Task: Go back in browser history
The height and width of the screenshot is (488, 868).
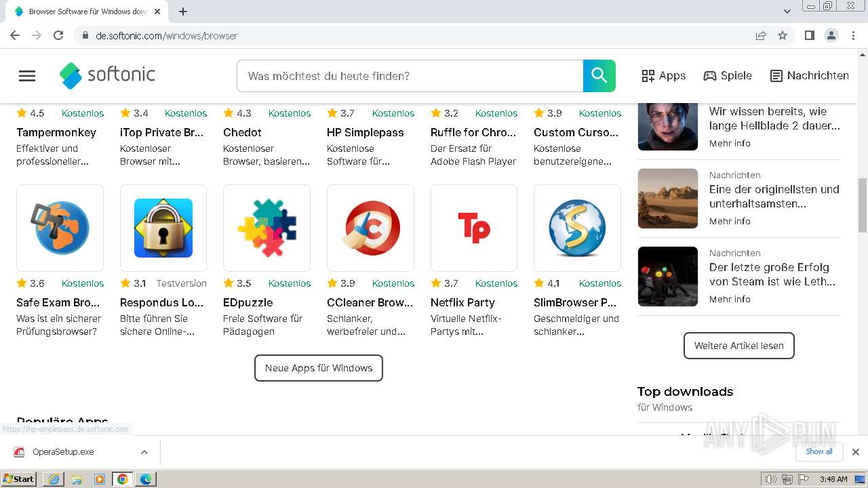Action: (x=15, y=35)
